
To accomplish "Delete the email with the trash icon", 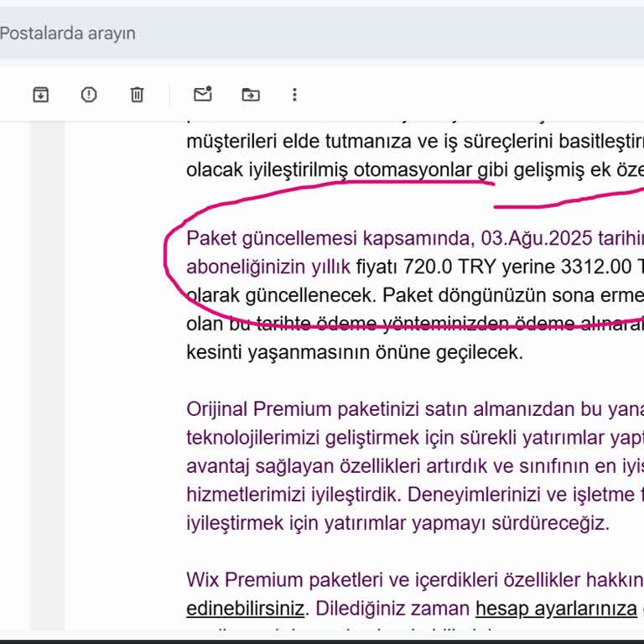I will 137,95.
